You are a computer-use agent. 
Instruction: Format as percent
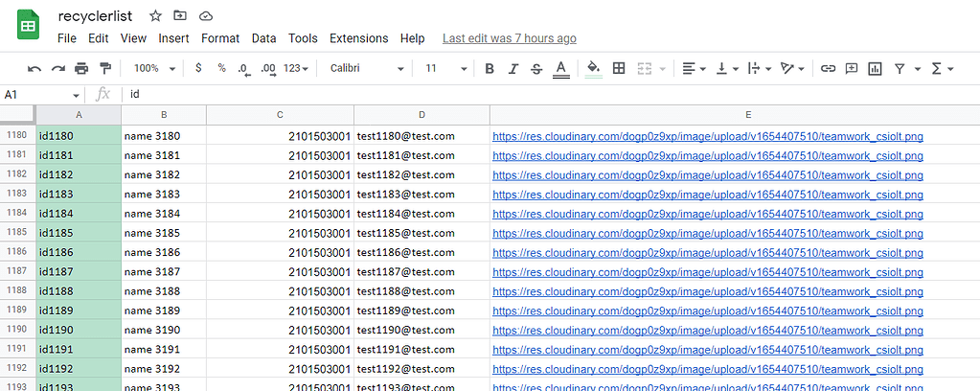pos(222,68)
